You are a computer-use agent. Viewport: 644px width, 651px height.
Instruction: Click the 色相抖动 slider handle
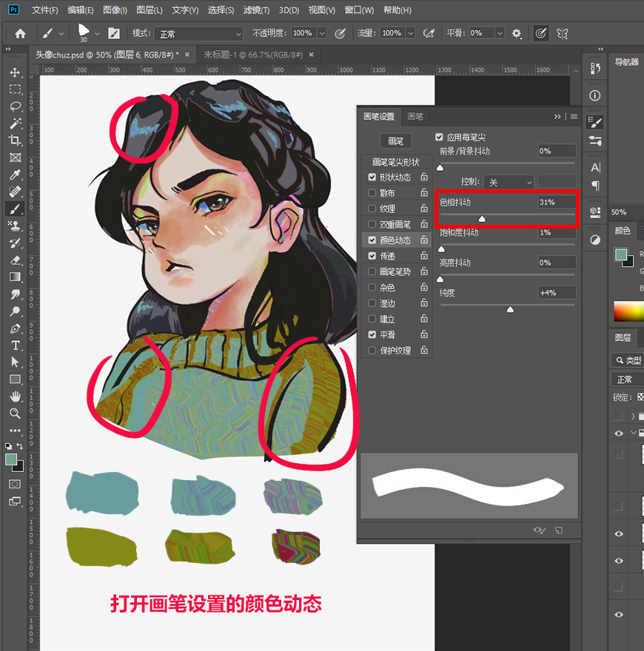tap(482, 219)
